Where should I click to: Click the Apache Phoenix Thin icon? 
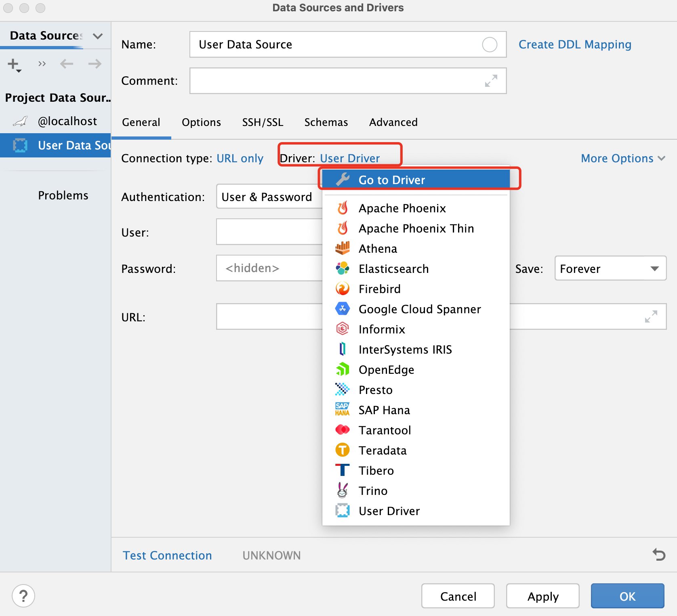[x=343, y=228]
